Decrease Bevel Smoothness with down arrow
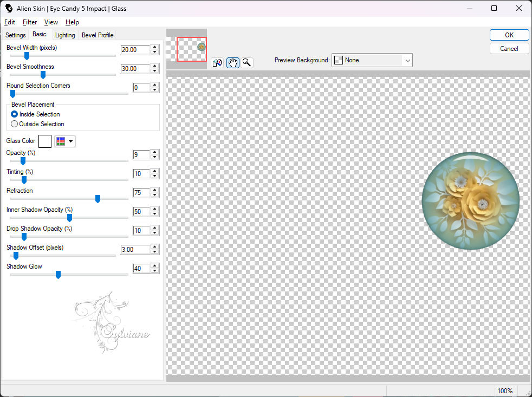The image size is (532, 397). tap(155, 71)
